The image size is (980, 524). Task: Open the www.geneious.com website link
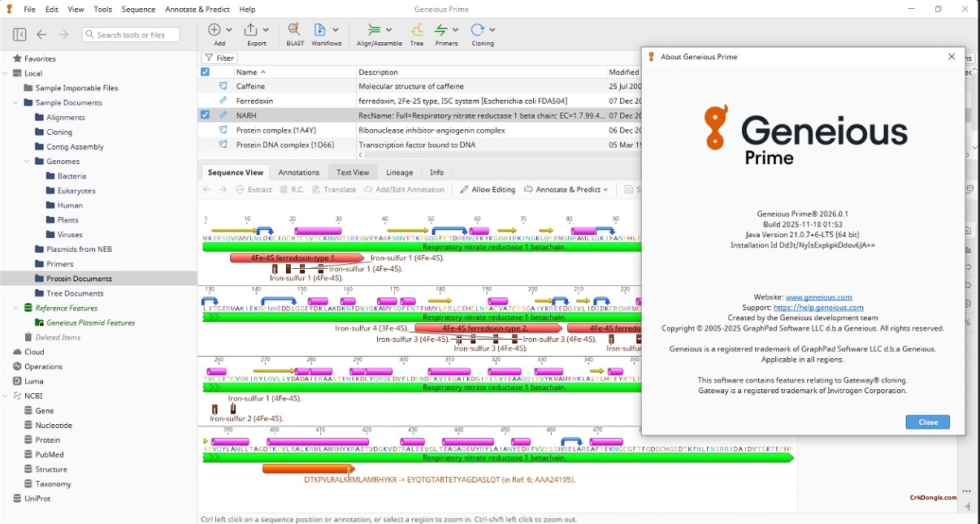click(x=819, y=297)
